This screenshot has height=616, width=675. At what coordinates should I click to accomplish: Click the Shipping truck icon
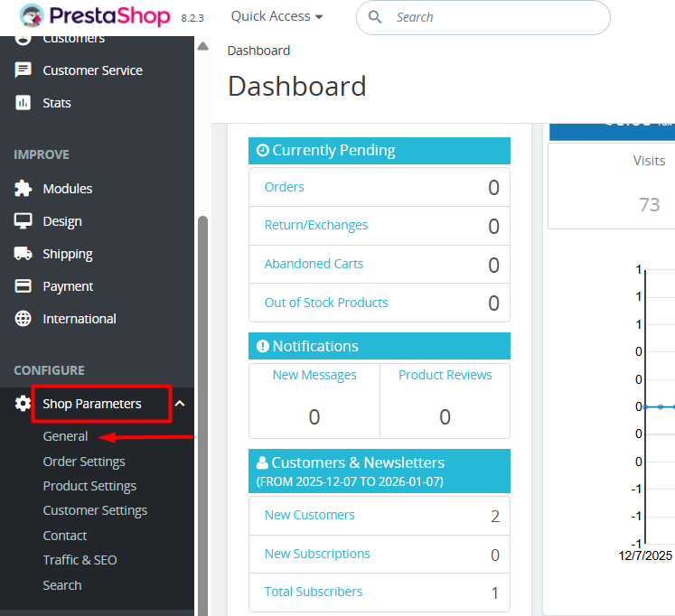(23, 254)
